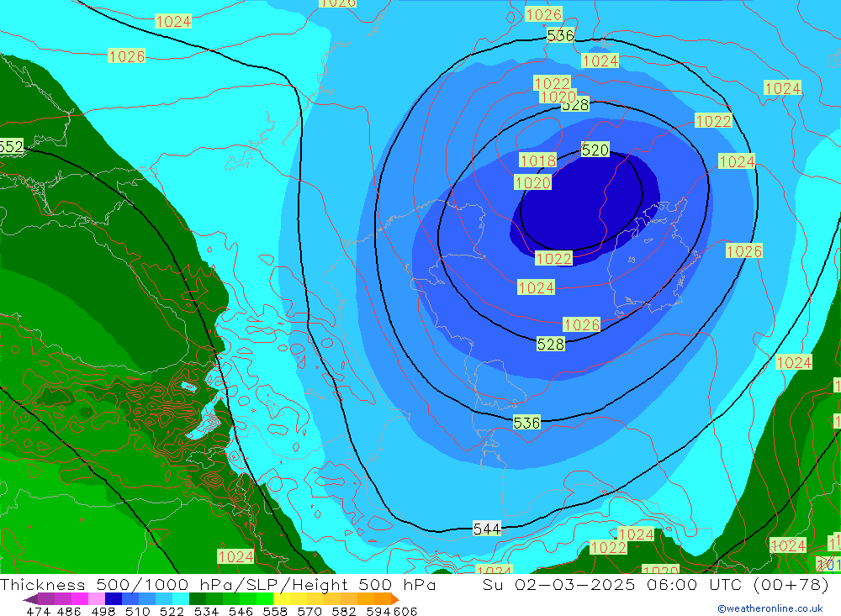Click the 1026 label just above lower 528
Screen dimensions: 841x616
pos(581,324)
